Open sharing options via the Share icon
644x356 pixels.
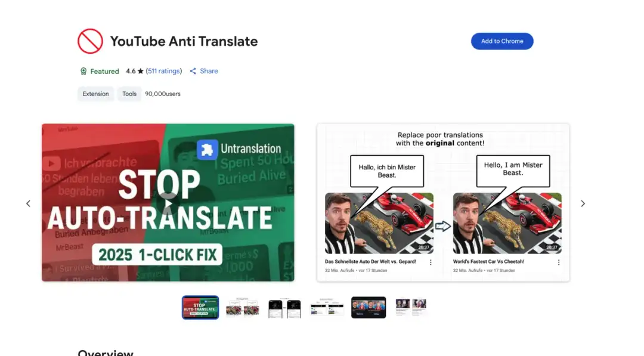click(193, 71)
